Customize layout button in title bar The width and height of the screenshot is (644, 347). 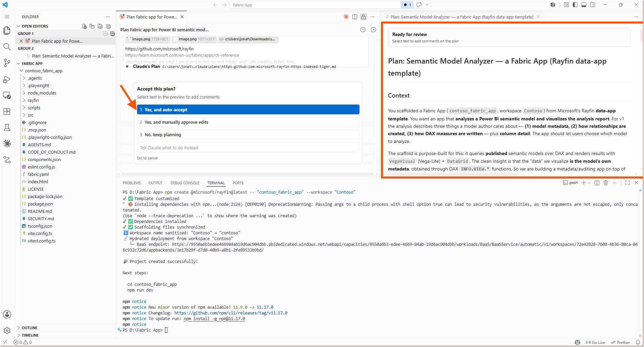tap(566, 5)
